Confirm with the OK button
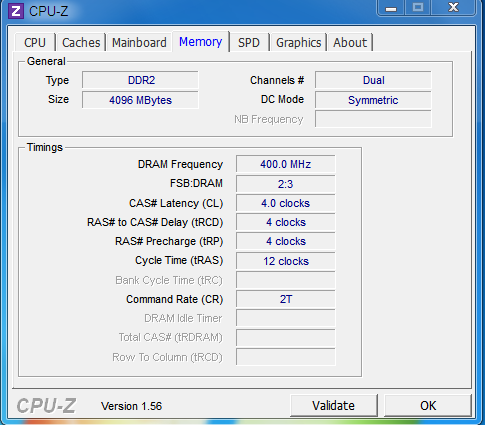This screenshot has width=485, height=425. tap(428, 406)
